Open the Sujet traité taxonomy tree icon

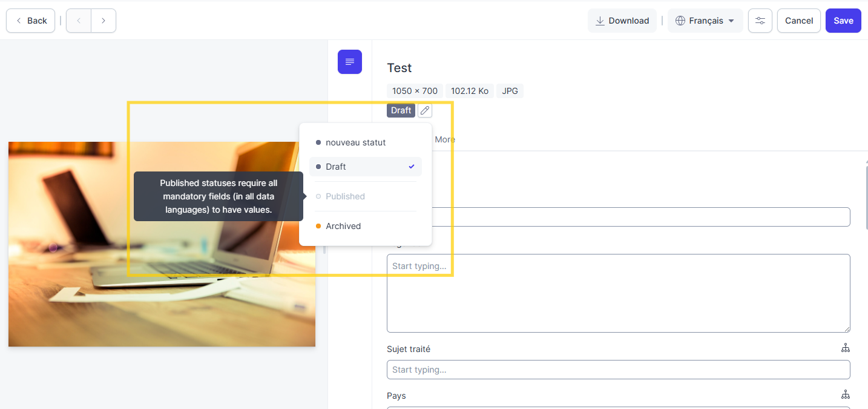tap(845, 348)
